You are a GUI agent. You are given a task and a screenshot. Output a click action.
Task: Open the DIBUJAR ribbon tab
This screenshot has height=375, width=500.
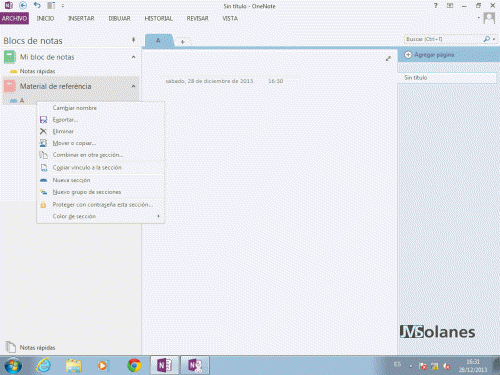click(x=119, y=18)
